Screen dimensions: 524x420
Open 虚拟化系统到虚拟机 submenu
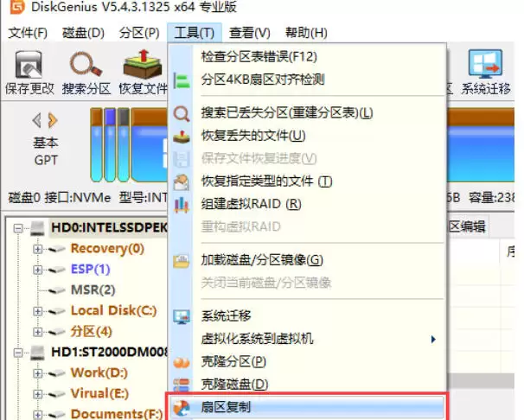point(257,338)
